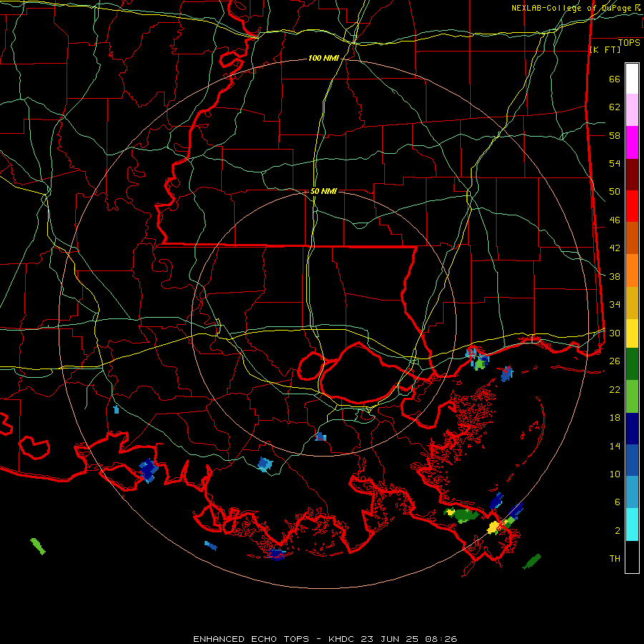644x644 pixels.
Task: Click the legend value 54
Action: pos(615,163)
